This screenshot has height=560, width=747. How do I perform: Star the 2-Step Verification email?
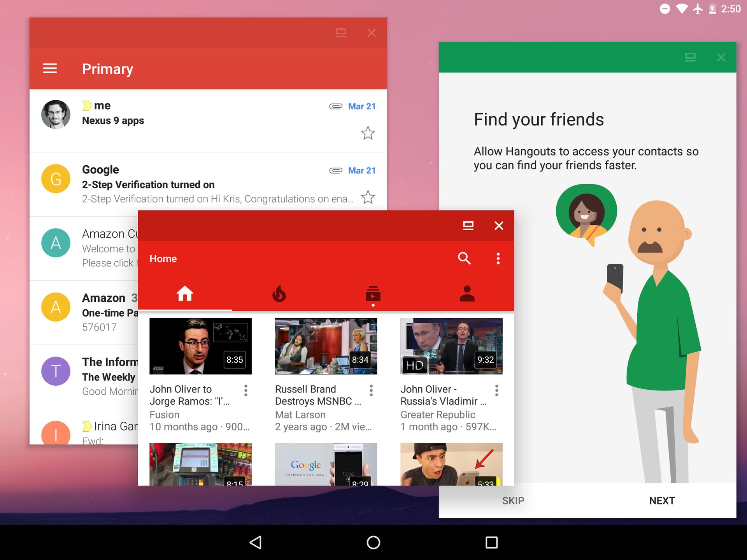(367, 198)
